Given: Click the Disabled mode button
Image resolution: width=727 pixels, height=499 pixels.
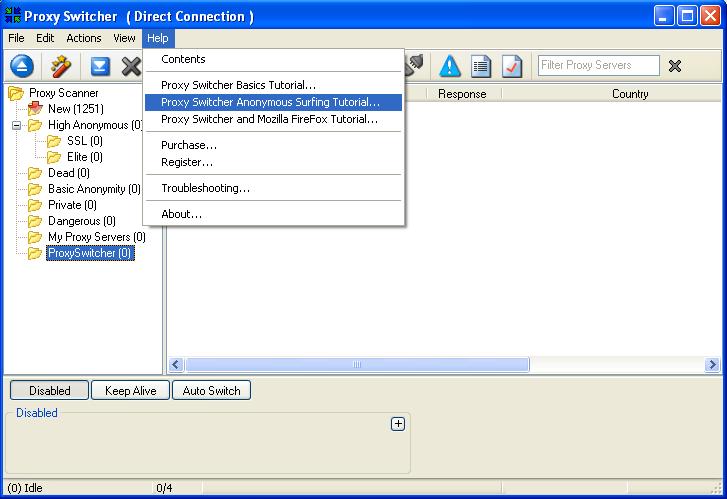Looking at the screenshot, I should click(x=50, y=390).
